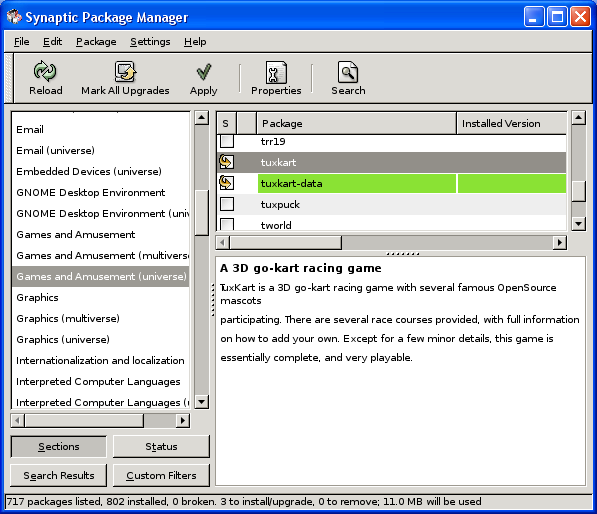This screenshot has height=514, width=597.
Task: Toggle the tuxpuck package checkbox
Action: (227, 204)
